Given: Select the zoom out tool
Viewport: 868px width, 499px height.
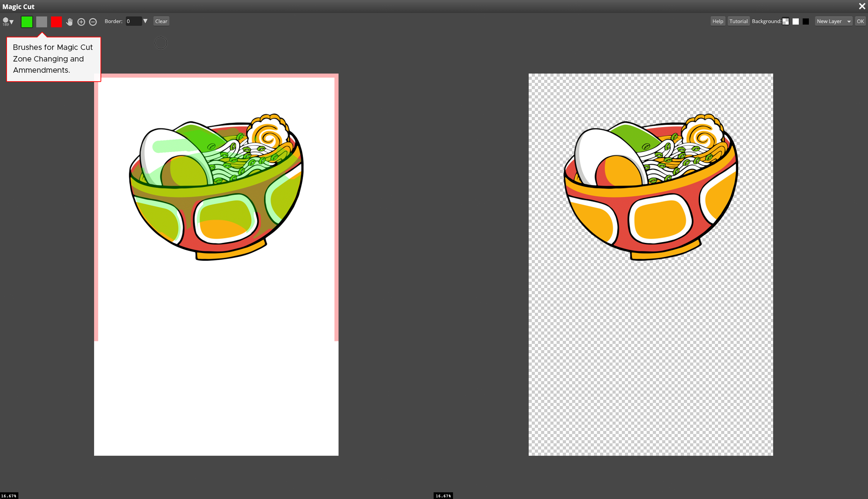Looking at the screenshot, I should click(93, 22).
